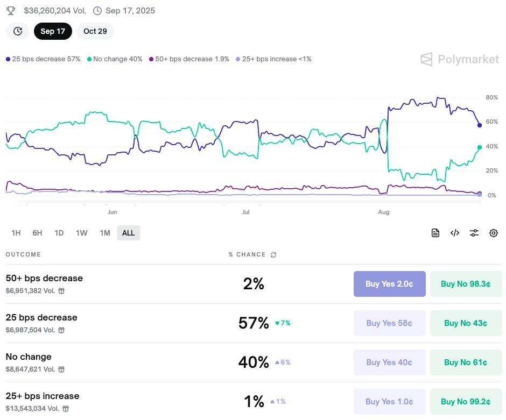This screenshot has height=420, width=506.
Task: Select the Sep 17 date tab
Action: click(x=53, y=31)
